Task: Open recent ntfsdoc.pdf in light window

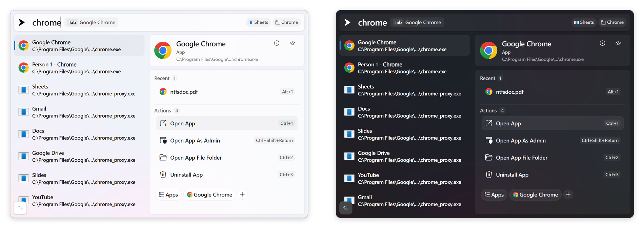Action: (227, 91)
